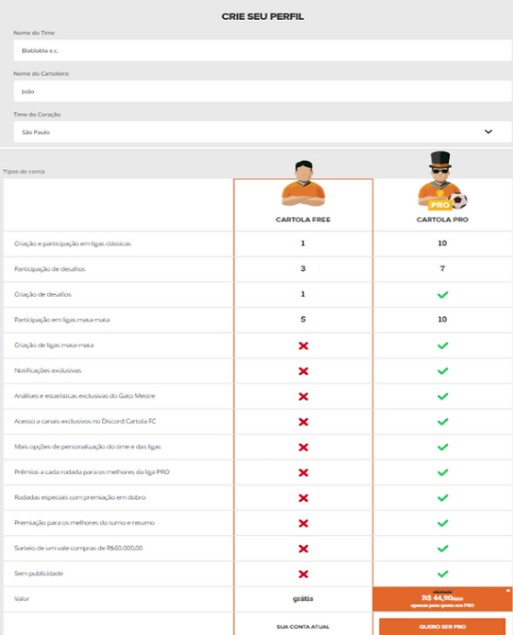Click the green check for Rodadas especiais row
The image size is (513, 635).
(443, 497)
